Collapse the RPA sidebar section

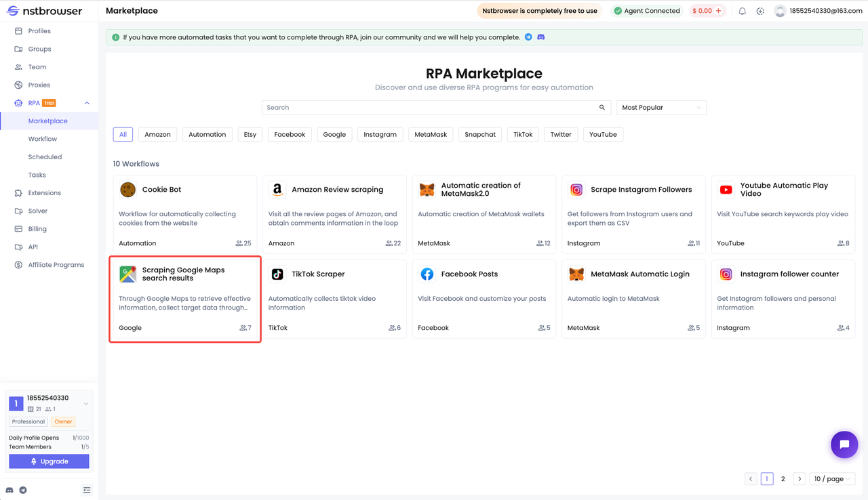click(x=87, y=103)
